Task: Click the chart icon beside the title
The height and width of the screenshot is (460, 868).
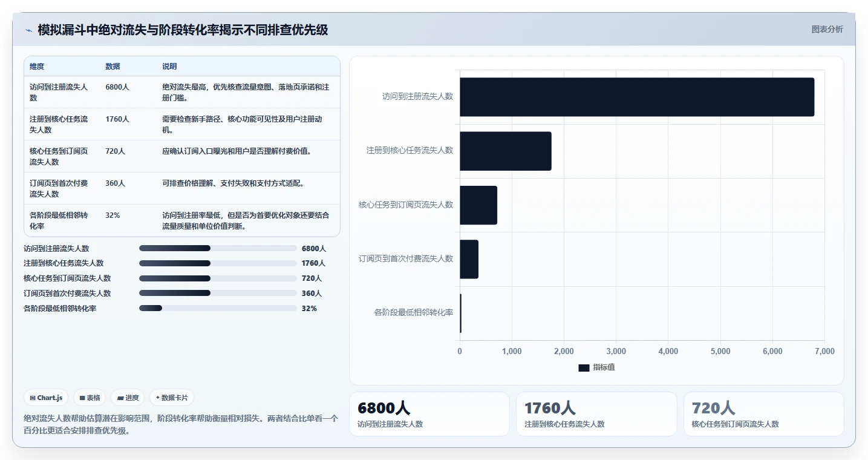Action: [29, 30]
